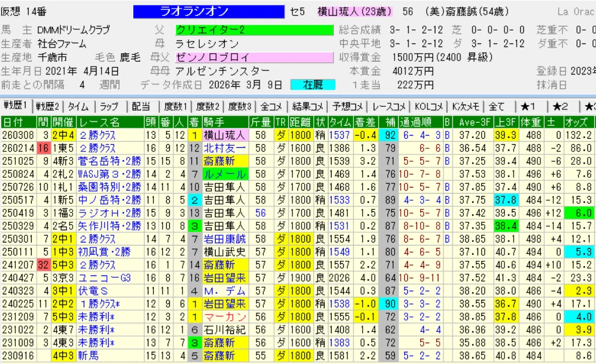Image resolution: width=596 pixels, height=364 pixels.
Task: Select the ★1 tab
Action: (531, 107)
